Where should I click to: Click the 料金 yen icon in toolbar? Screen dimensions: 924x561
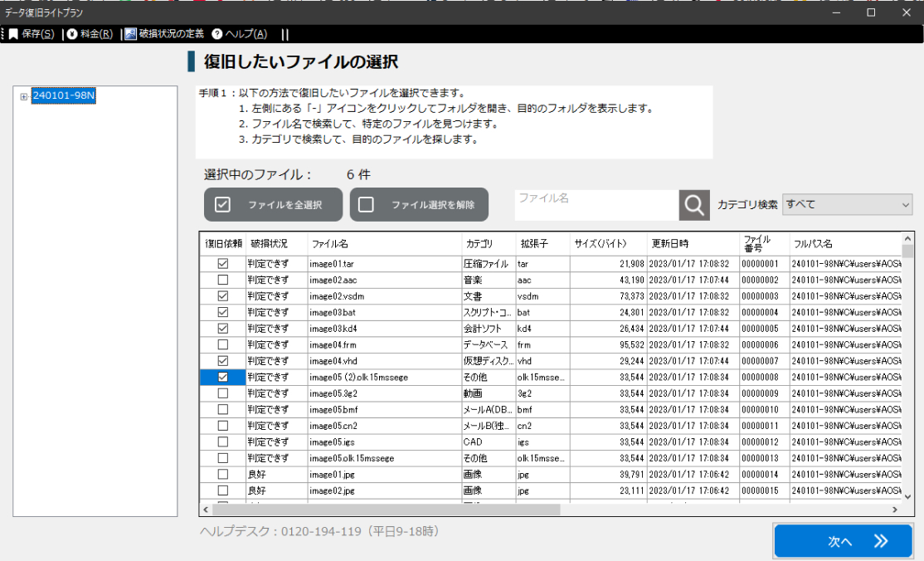coord(72,34)
